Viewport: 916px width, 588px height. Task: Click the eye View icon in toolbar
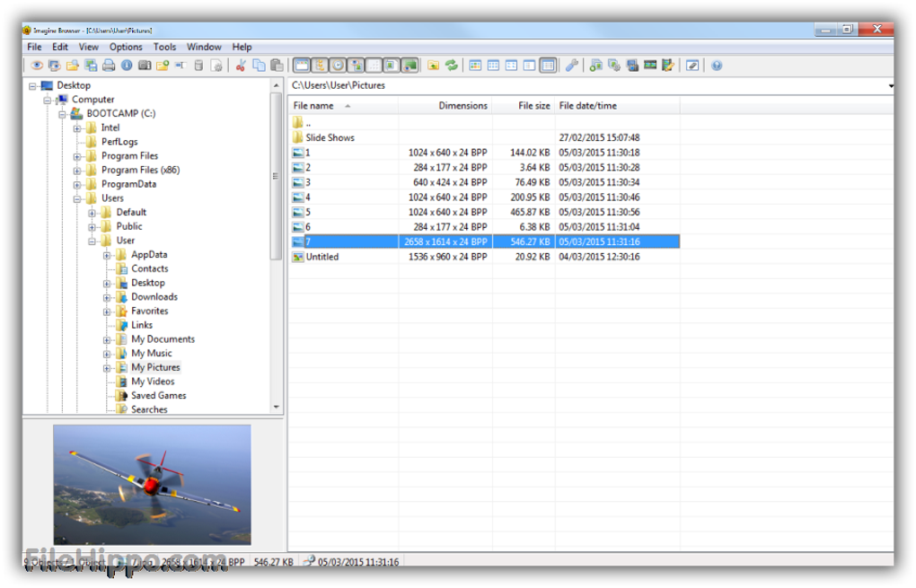coord(37,66)
